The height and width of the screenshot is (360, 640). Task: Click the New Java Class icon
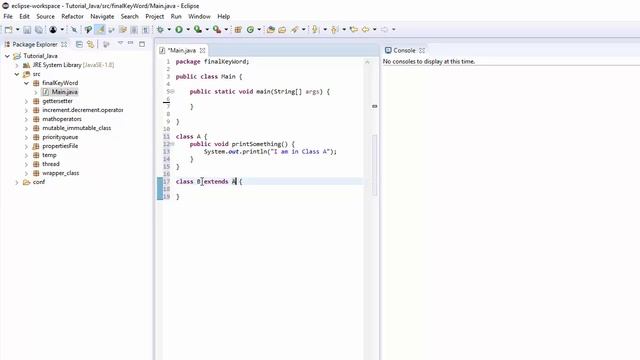click(250, 29)
